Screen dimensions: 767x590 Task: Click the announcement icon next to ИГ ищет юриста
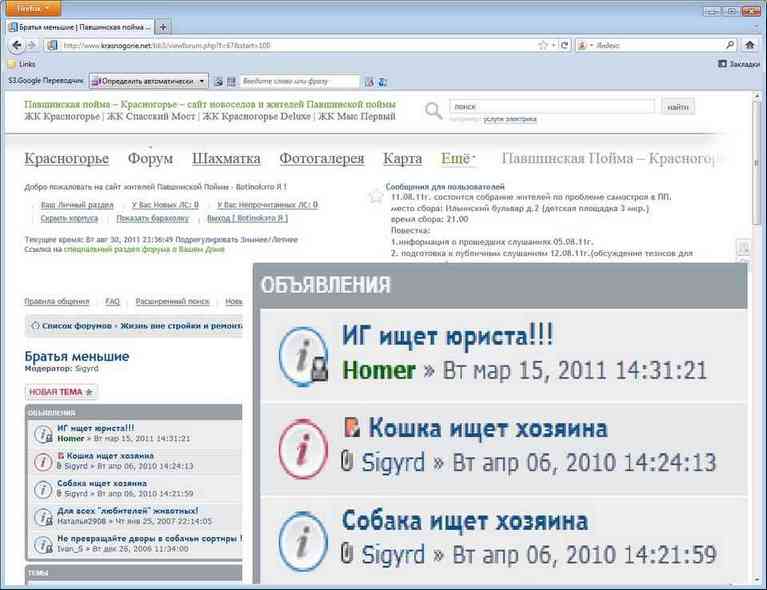[x=44, y=434]
